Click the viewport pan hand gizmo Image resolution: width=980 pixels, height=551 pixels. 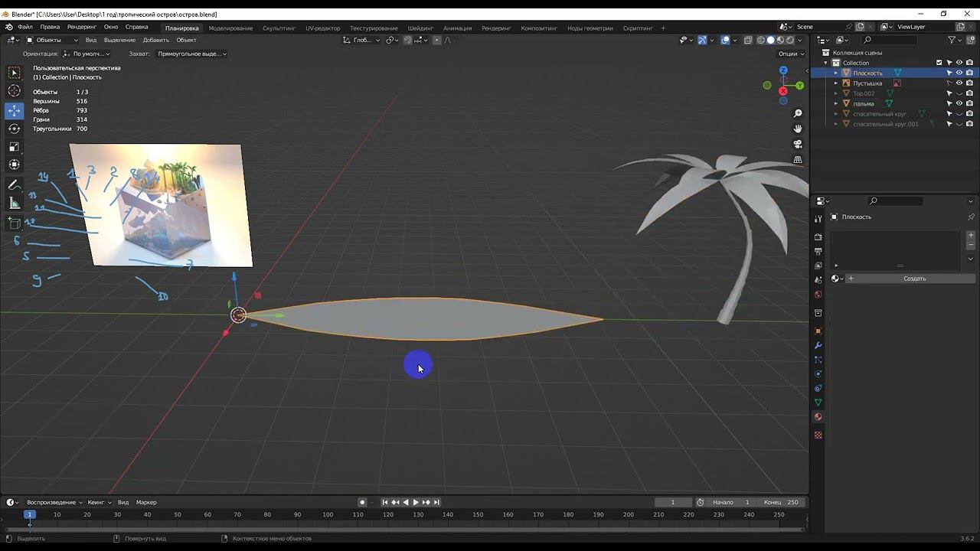(x=798, y=129)
